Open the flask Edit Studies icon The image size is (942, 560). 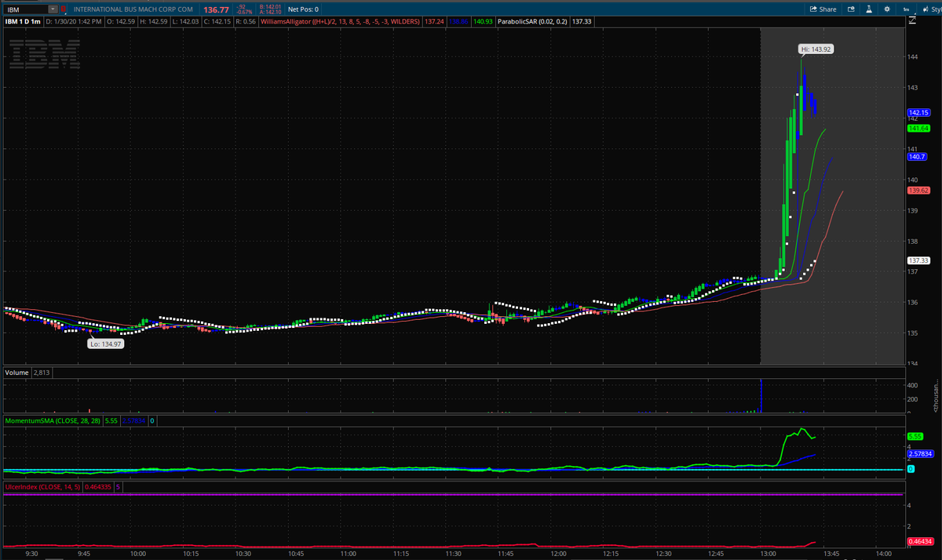(869, 9)
